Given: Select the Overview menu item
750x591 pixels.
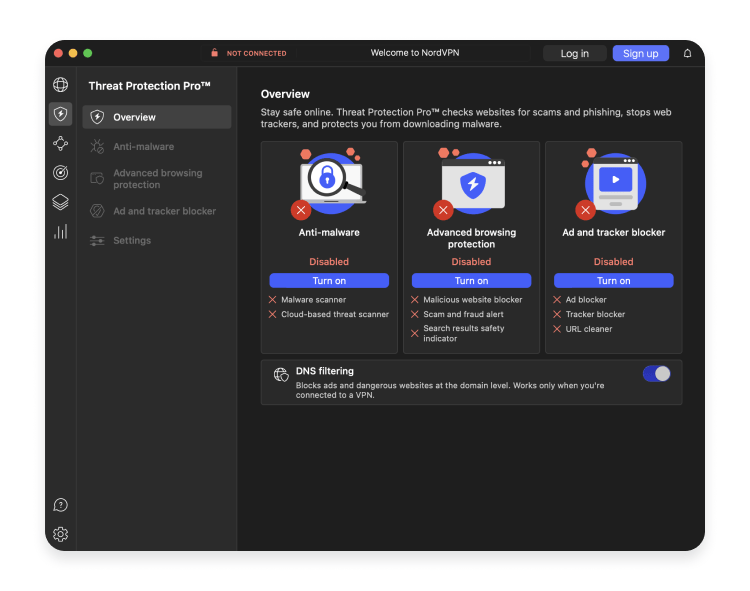Looking at the screenshot, I should point(157,117).
